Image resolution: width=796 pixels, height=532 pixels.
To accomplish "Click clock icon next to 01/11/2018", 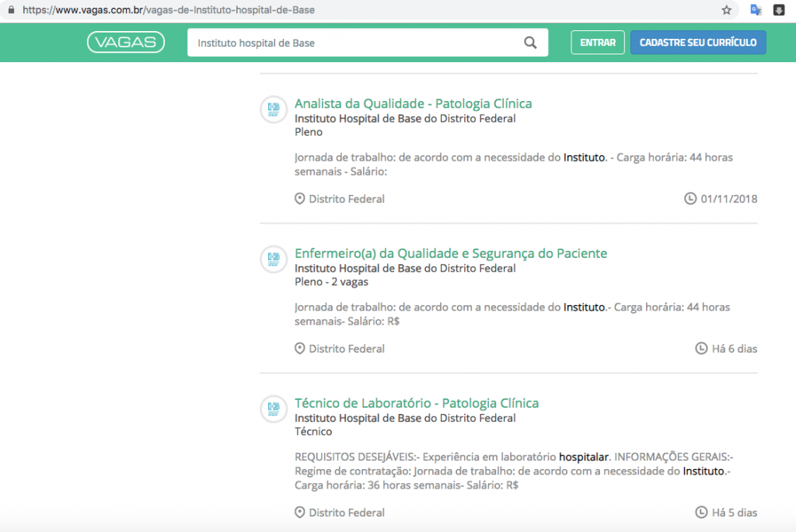I will (690, 199).
